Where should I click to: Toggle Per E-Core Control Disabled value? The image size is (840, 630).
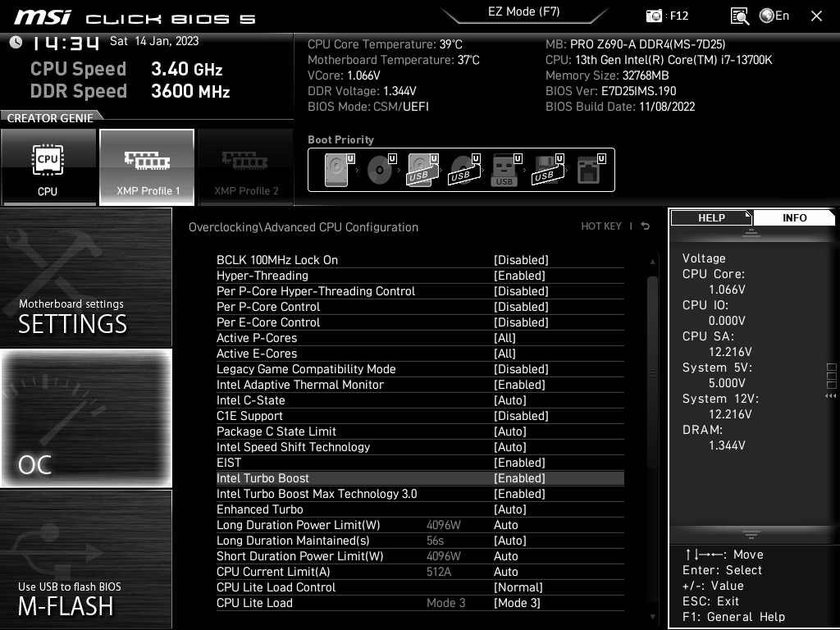click(x=521, y=322)
